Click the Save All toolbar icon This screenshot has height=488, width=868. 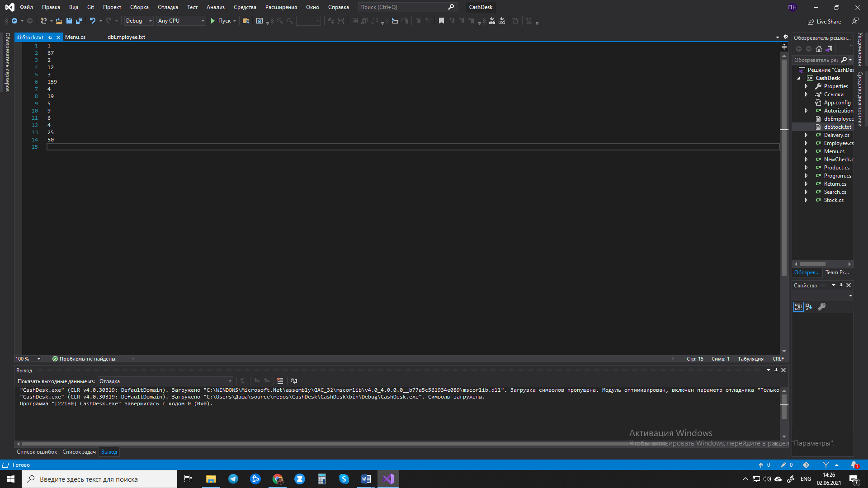[79, 21]
